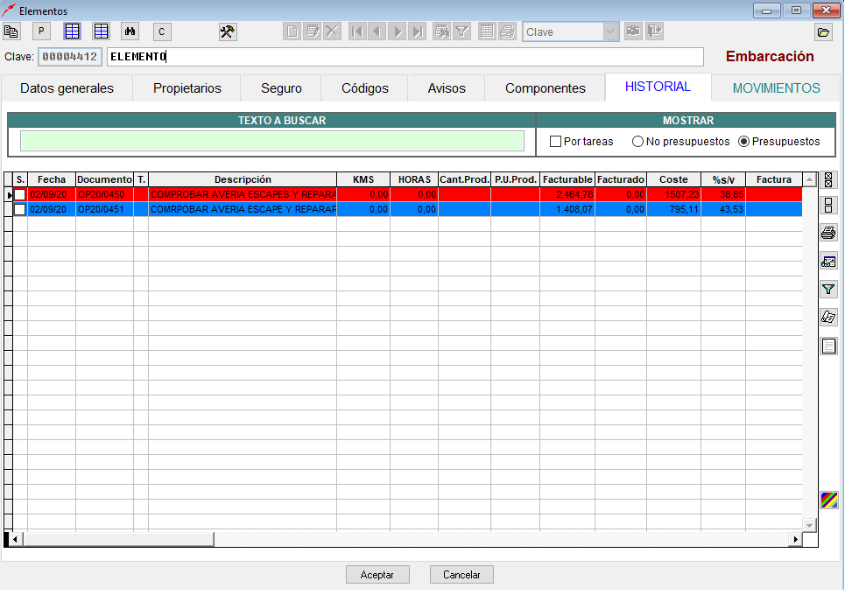Open the MOVIMIENTOS tab
The width and height of the screenshot is (845, 616).
click(776, 88)
